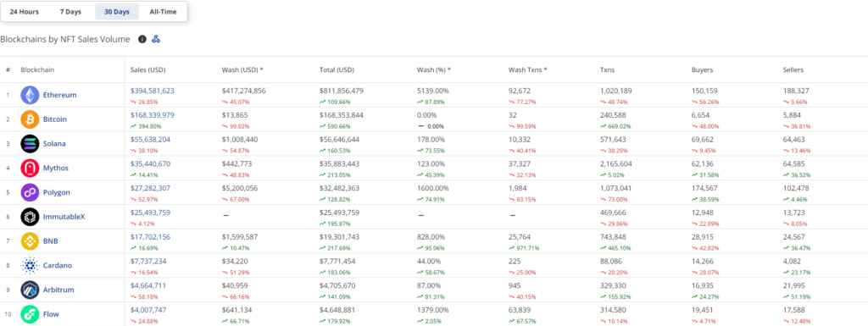Click Solana buyers count 69,662
The height and width of the screenshot is (326, 868).
coord(703,139)
